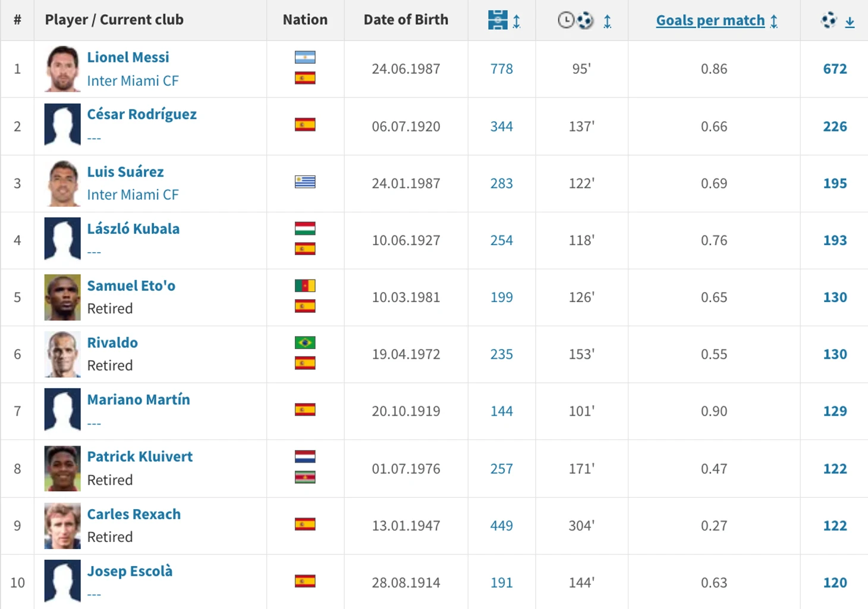Open Patrick Kluivert's 122 goals link
868x609 pixels.
(835, 469)
